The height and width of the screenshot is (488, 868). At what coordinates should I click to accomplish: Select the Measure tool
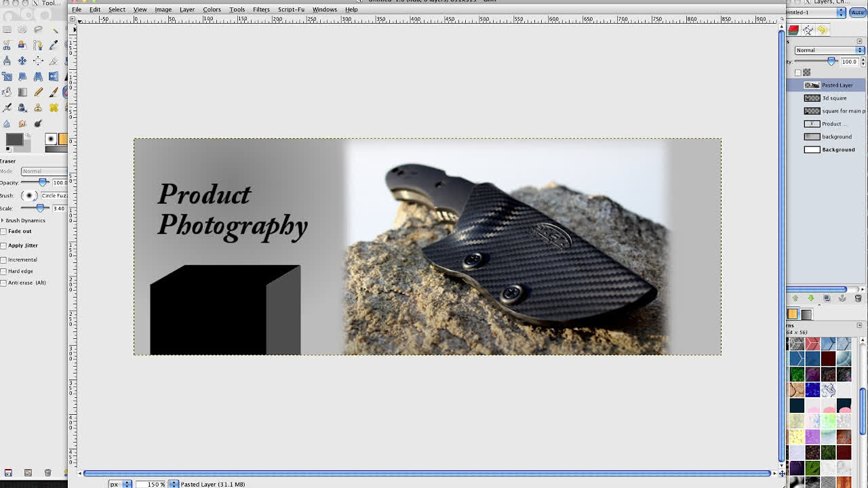[x=7, y=60]
